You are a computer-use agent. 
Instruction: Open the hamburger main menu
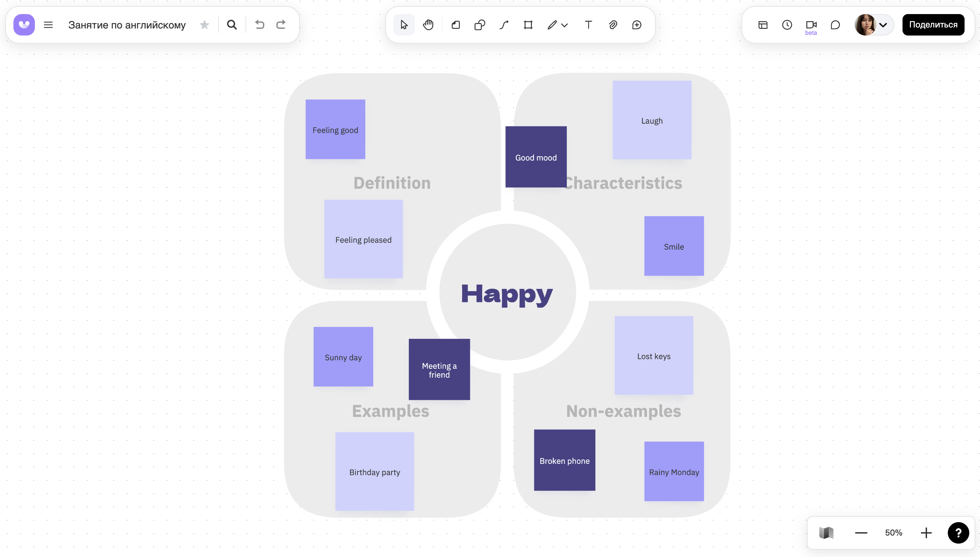click(x=48, y=25)
